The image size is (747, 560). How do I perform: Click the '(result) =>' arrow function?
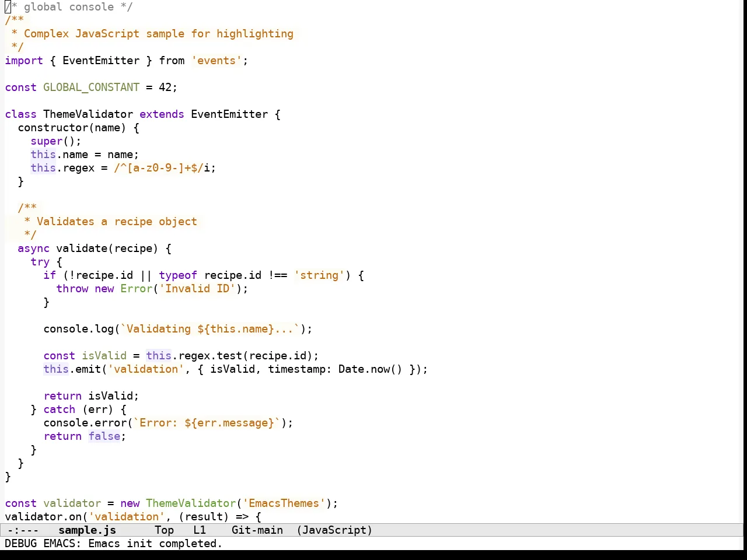click(213, 517)
